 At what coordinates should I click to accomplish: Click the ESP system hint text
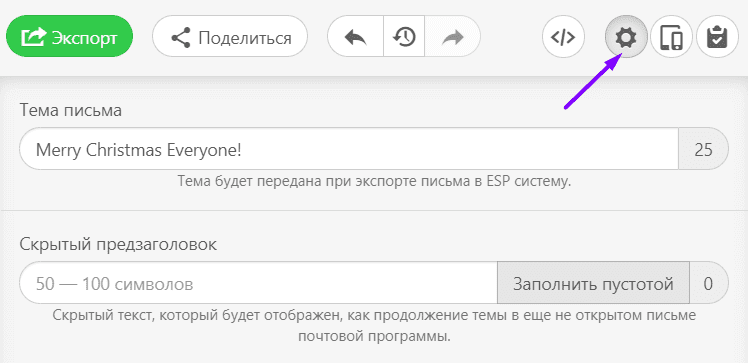click(374, 181)
